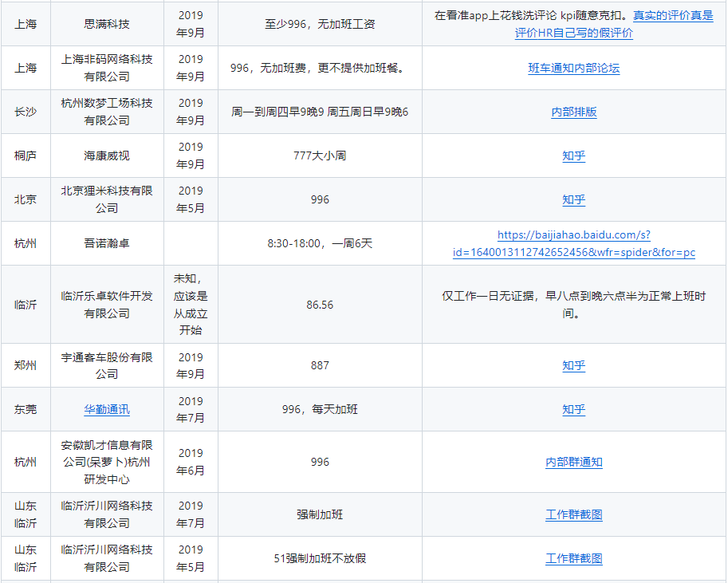The image size is (728, 583).
Task: Select the 996，每天加班 text
Action: (x=320, y=409)
